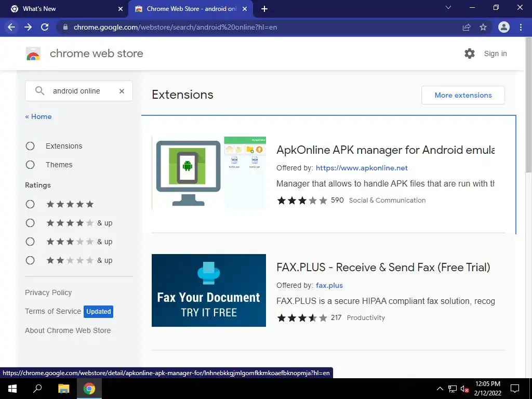Filter by four stars & up
The height and width of the screenshot is (399, 532).
click(30, 223)
